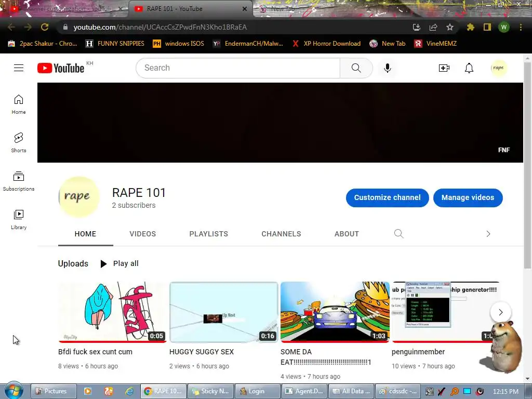Switch to the HOME channel tab
Screen dimensions: 532x399
[x=86, y=234]
